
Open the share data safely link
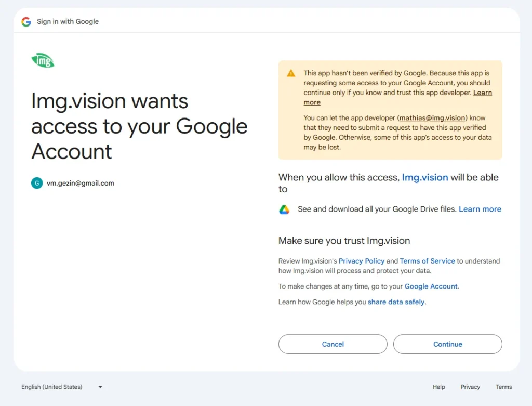(396, 302)
